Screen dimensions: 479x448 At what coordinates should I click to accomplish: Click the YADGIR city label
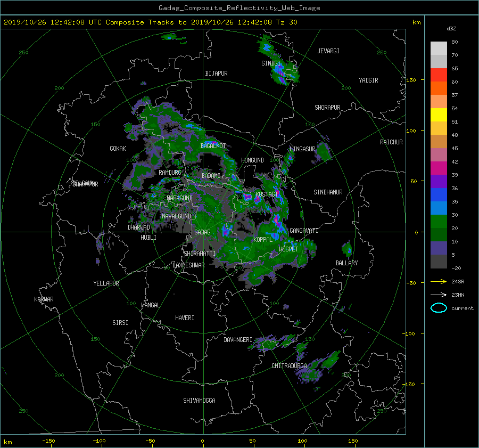[x=368, y=80]
